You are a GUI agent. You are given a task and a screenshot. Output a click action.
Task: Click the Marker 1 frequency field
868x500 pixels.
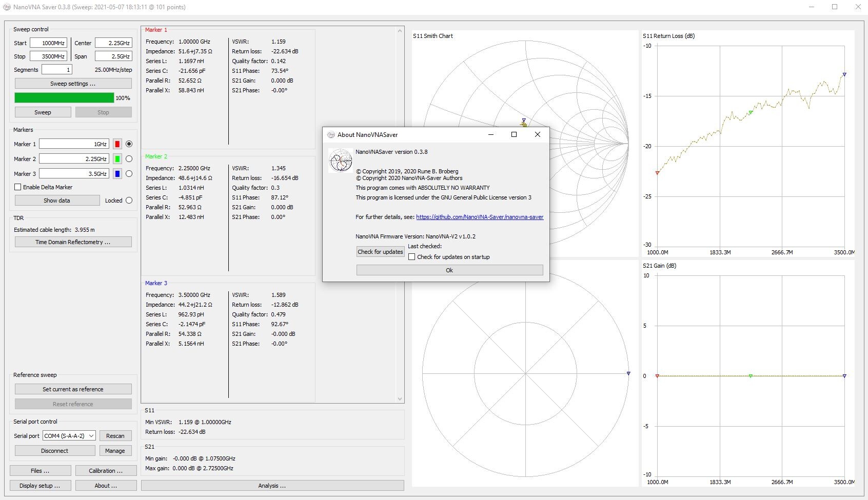(74, 144)
